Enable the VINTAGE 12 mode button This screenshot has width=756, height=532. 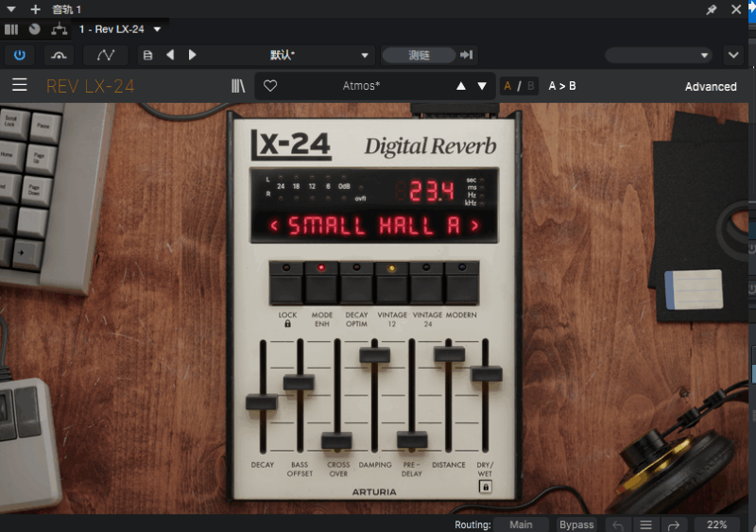tap(391, 283)
